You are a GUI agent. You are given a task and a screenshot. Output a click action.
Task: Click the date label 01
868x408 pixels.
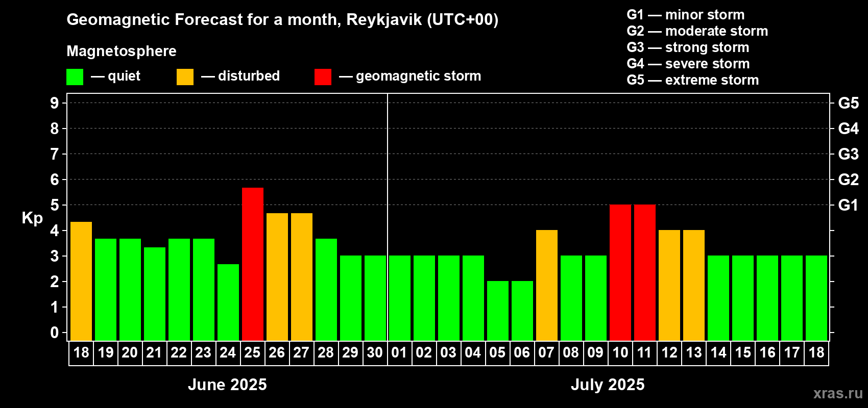pyautogui.click(x=399, y=352)
